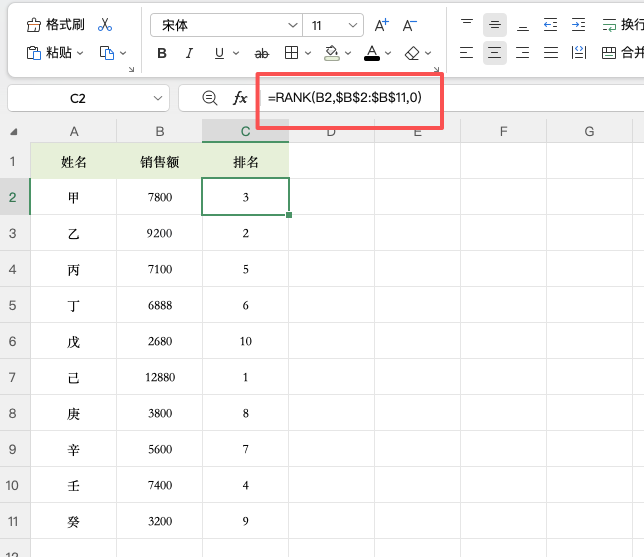Align text to top of cell
This screenshot has height=557, width=644.
point(467,25)
